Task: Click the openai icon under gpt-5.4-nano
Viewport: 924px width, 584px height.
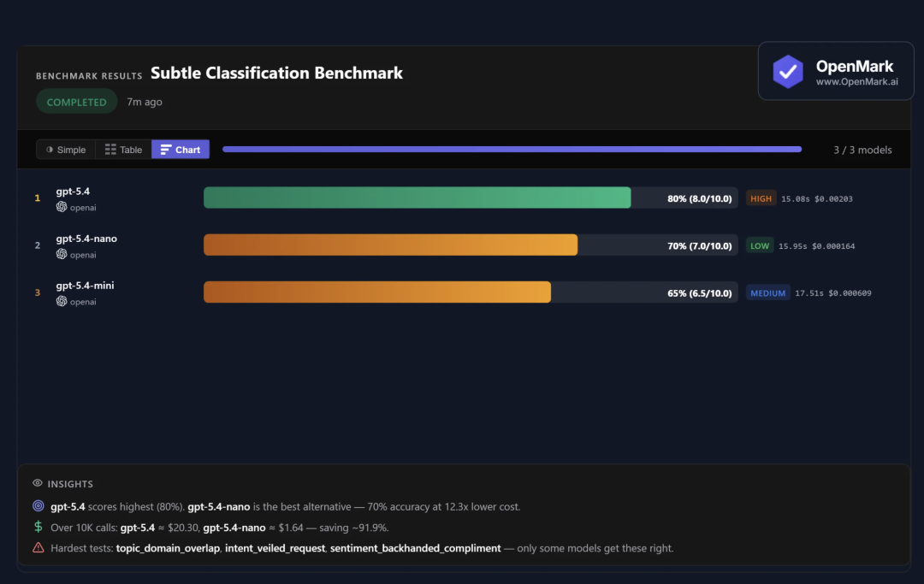Action: [x=62, y=254]
